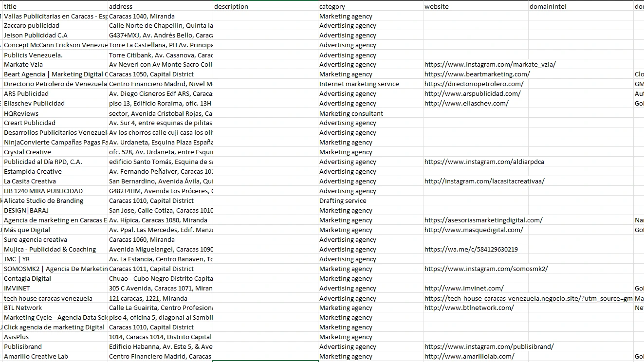Image resolution: width=644 pixels, height=362 pixels.
Task: Open the imvinet.com website cell
Action: coord(476,289)
